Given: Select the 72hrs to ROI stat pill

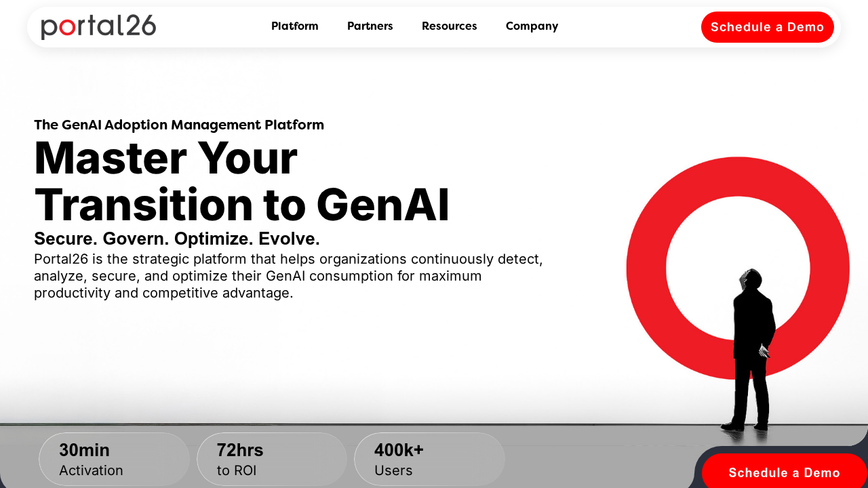Looking at the screenshot, I should click(x=272, y=460).
